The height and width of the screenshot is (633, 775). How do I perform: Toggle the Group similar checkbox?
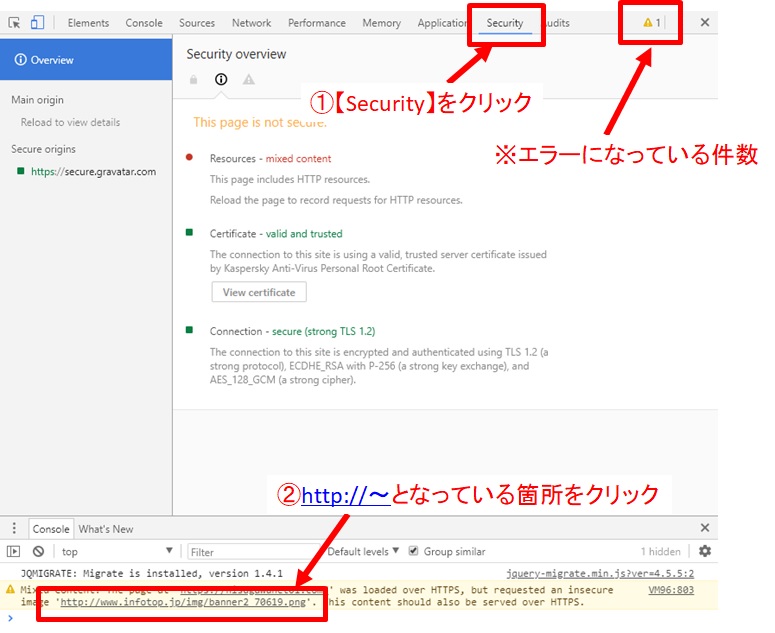[413, 550]
